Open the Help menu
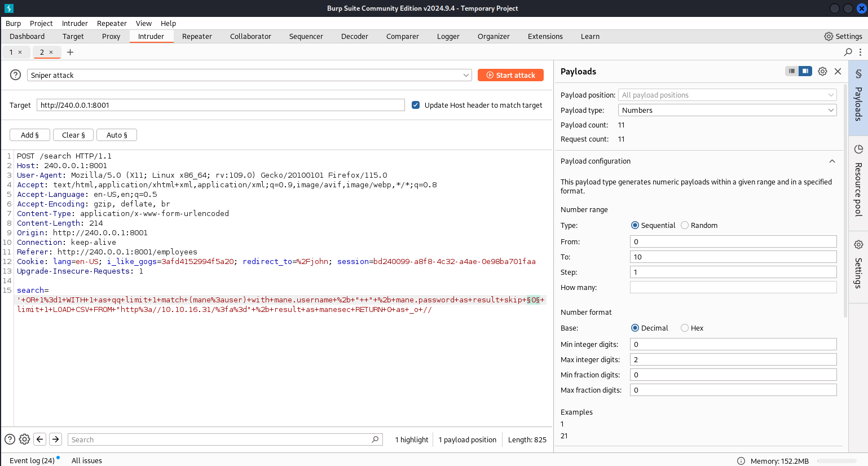The image size is (868, 466). (x=168, y=23)
